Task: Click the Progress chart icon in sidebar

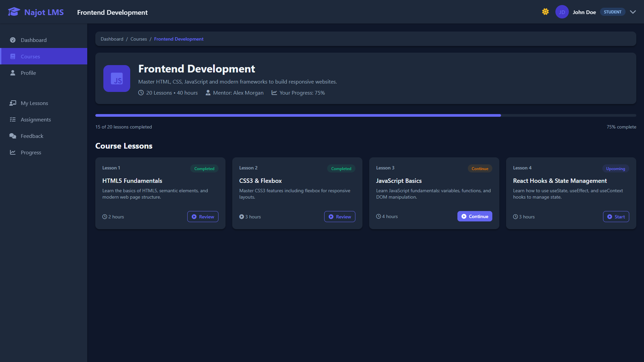Action: tap(13, 152)
